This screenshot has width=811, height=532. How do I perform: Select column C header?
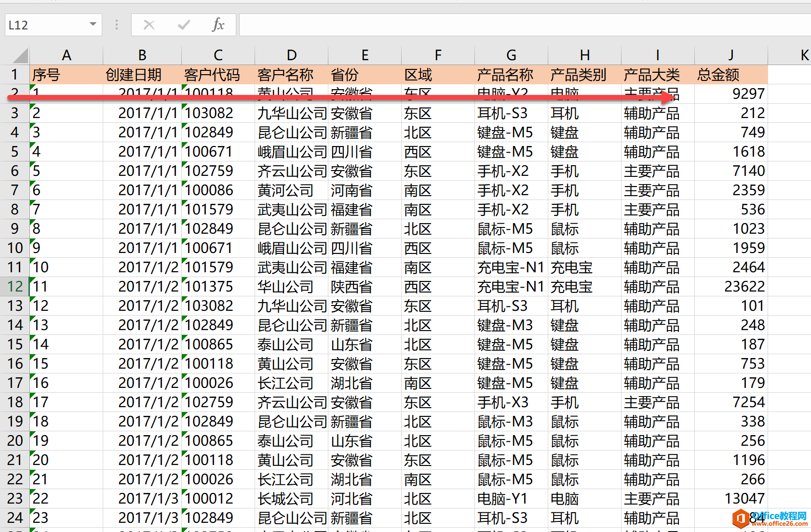tap(218, 55)
